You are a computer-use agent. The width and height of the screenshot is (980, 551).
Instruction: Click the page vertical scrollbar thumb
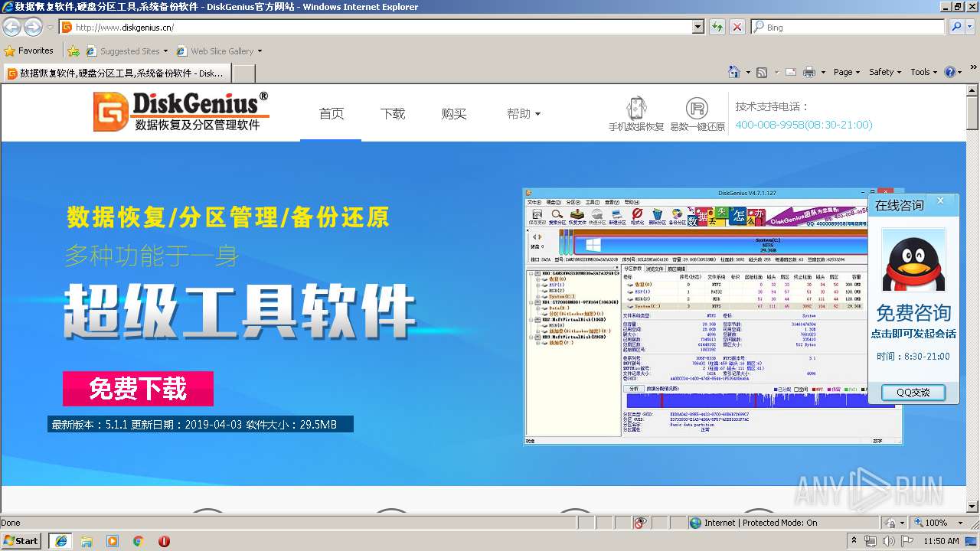(x=972, y=113)
